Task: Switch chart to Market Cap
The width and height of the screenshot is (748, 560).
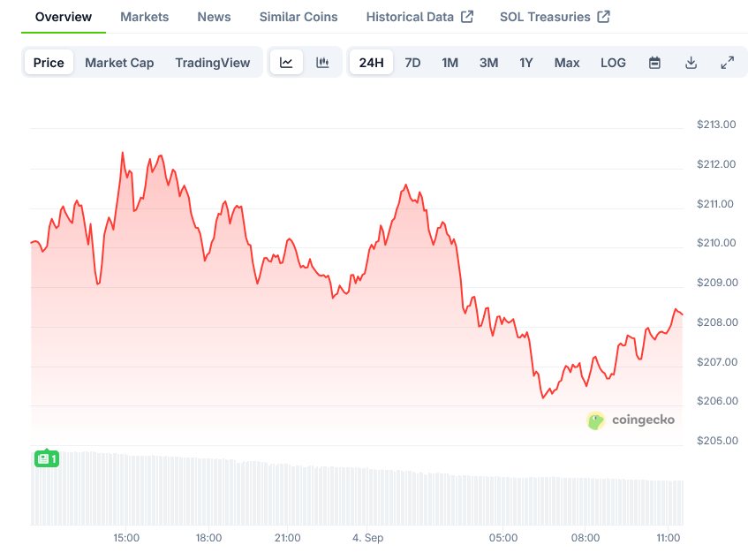Action: click(x=119, y=63)
